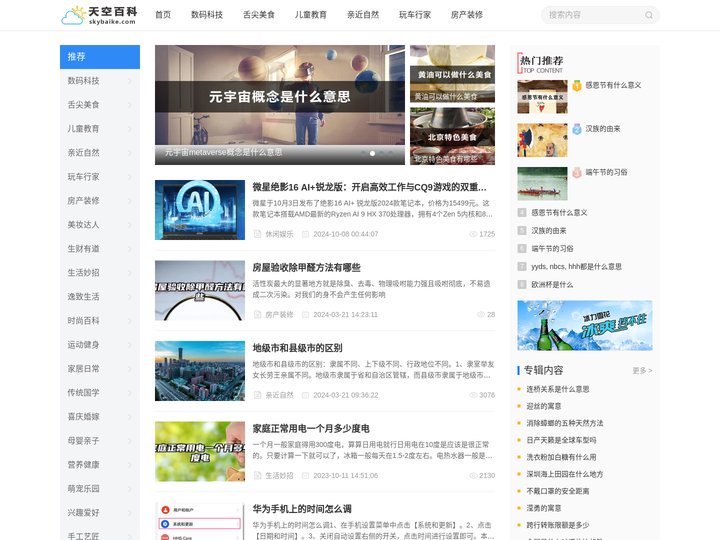Select the active white carousel dot
The image size is (720, 540).
click(372, 153)
